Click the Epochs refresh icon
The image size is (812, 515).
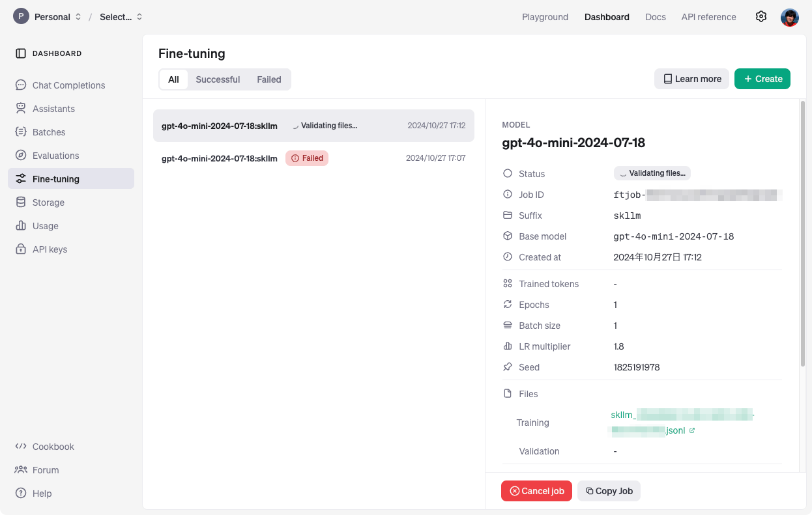click(x=508, y=305)
